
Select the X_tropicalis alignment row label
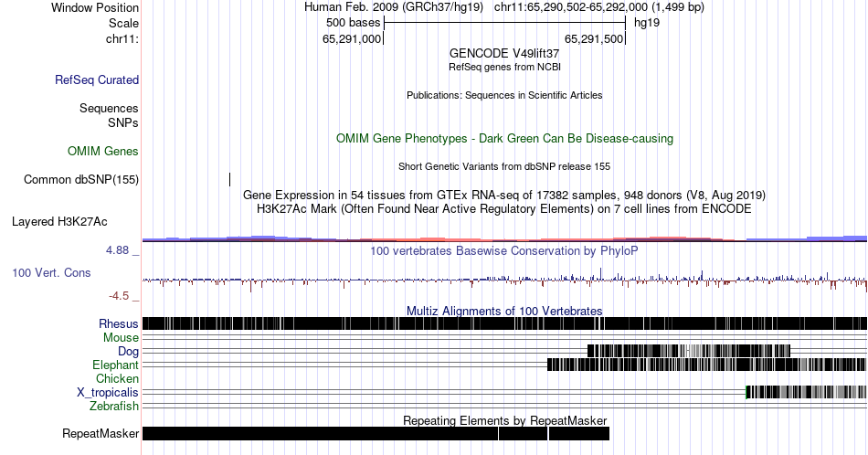(x=108, y=393)
